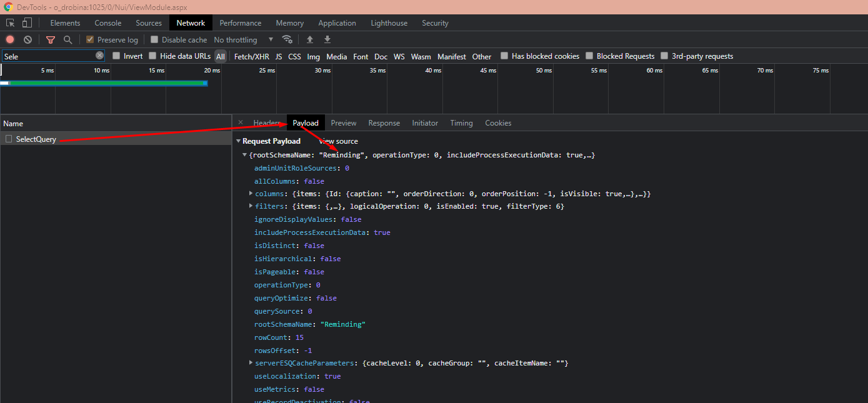
Task: Click the green request bar in timeline
Action: pyautogui.click(x=108, y=82)
